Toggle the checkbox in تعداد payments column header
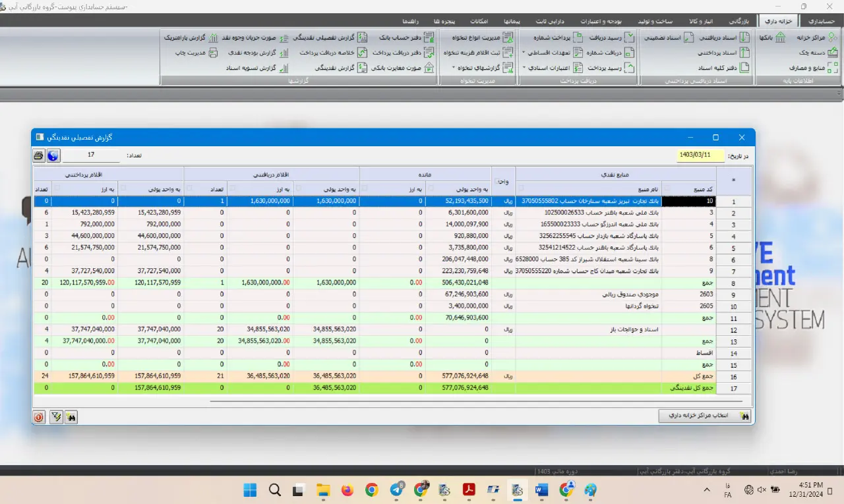Viewport: 844px width, 504px height. coord(38,188)
